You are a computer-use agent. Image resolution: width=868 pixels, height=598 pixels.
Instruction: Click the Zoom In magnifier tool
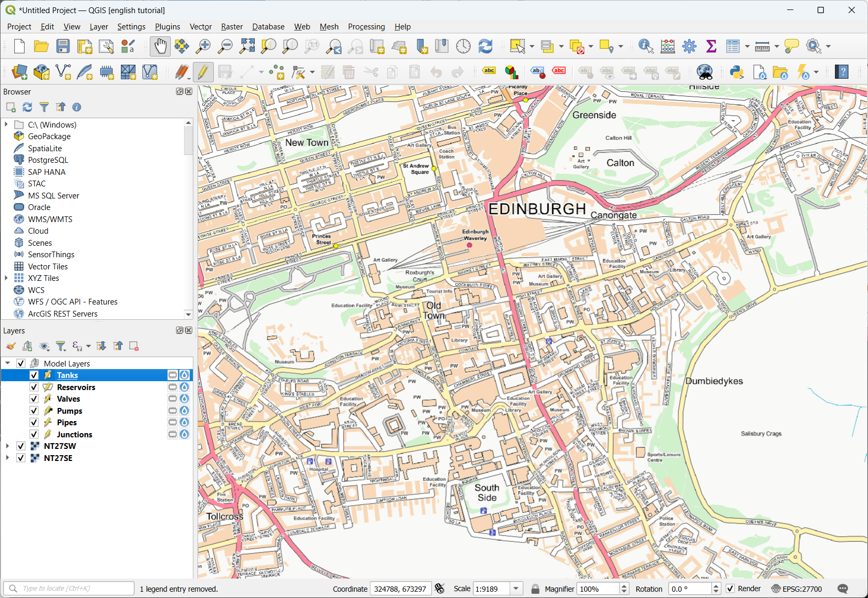pyautogui.click(x=203, y=46)
